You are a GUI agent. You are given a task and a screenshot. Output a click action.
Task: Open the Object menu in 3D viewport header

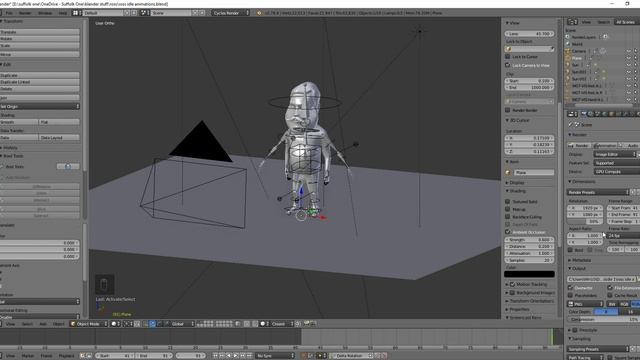58,324
